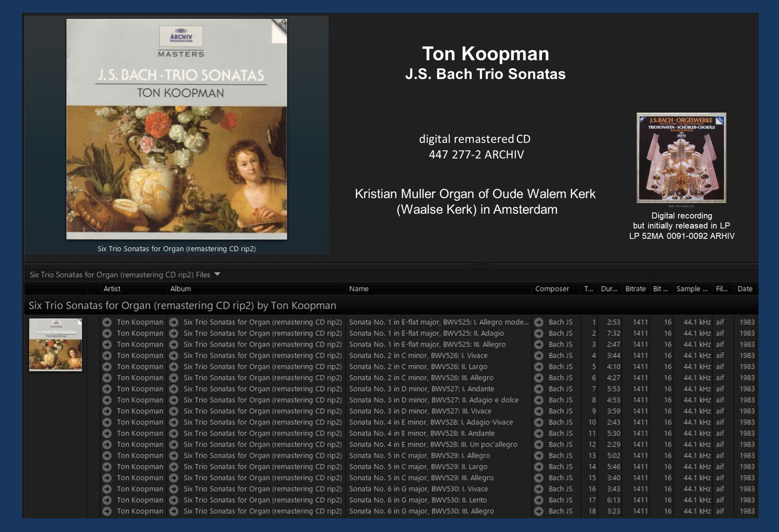Open the Files view dropdown arrow
This screenshot has height=532, width=779.
pos(217,274)
